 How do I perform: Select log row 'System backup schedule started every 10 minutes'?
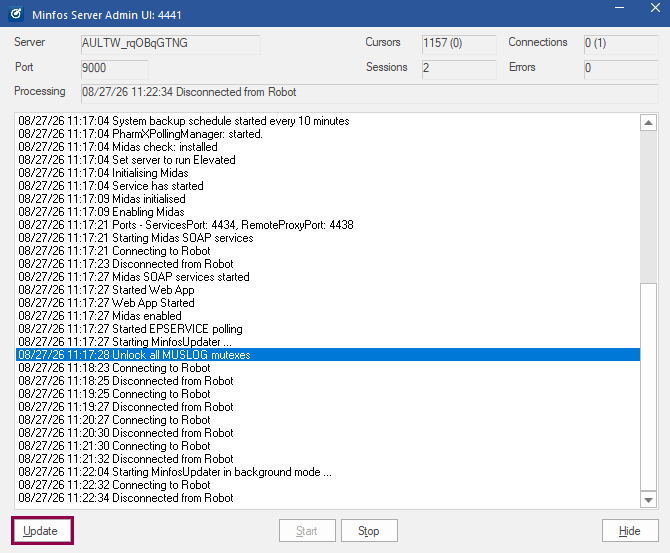[x=328, y=121]
